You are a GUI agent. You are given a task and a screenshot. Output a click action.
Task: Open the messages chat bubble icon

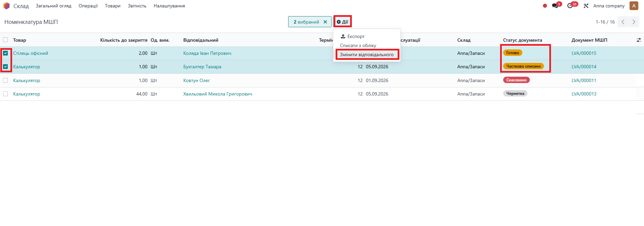555,6
